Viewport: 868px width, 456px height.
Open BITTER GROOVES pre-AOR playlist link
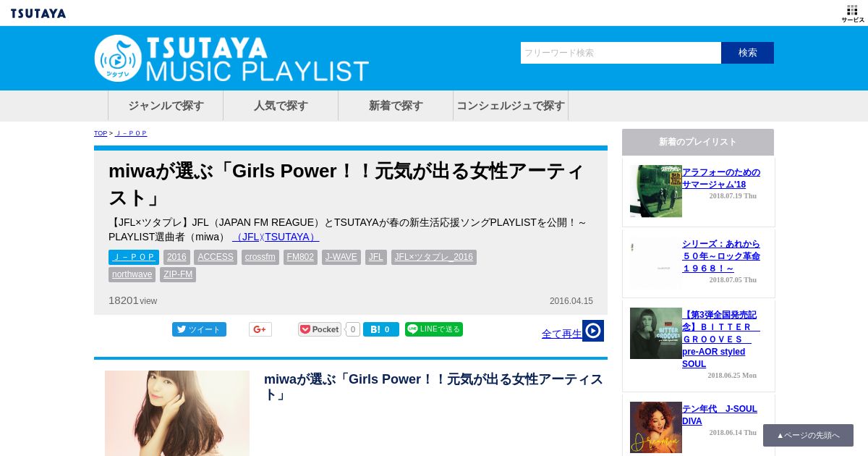(721, 339)
